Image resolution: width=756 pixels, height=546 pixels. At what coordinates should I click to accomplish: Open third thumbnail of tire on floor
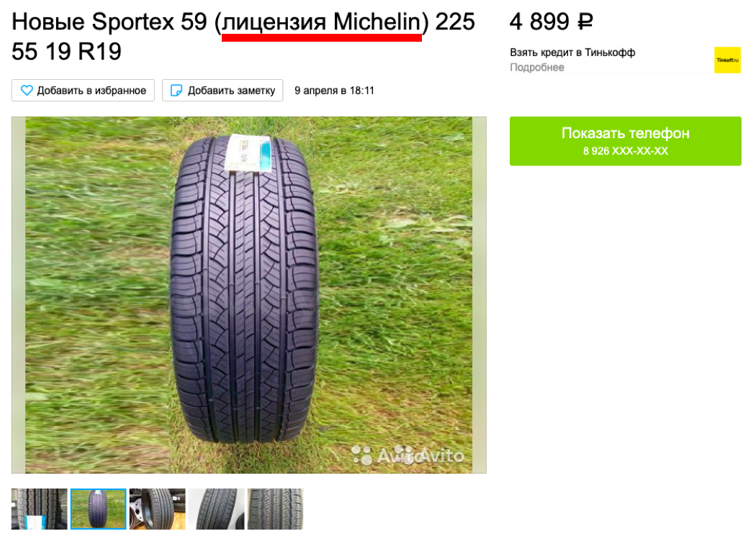point(157,509)
